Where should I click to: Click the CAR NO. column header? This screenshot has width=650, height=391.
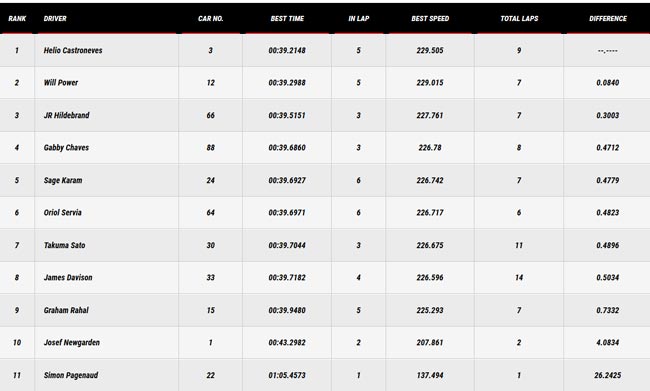[211, 19]
